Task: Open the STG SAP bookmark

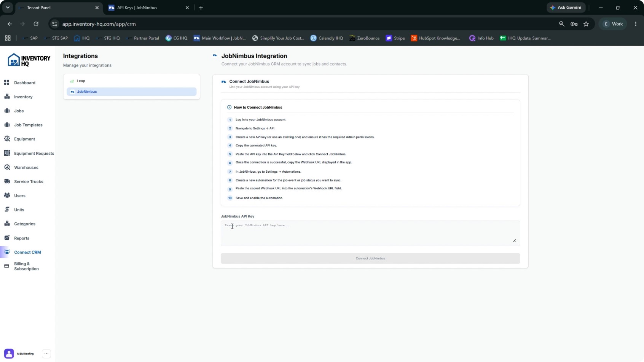Action: 56,38
